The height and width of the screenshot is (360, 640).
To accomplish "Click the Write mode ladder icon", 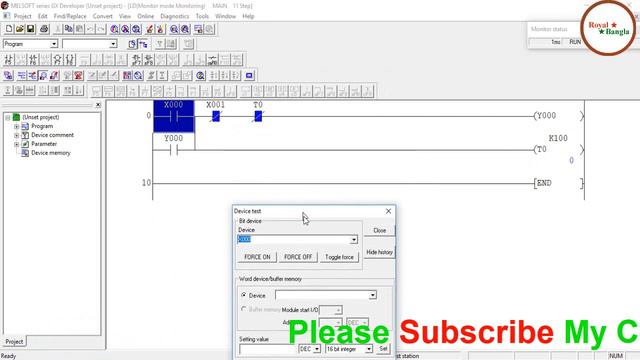I will 32,76.
